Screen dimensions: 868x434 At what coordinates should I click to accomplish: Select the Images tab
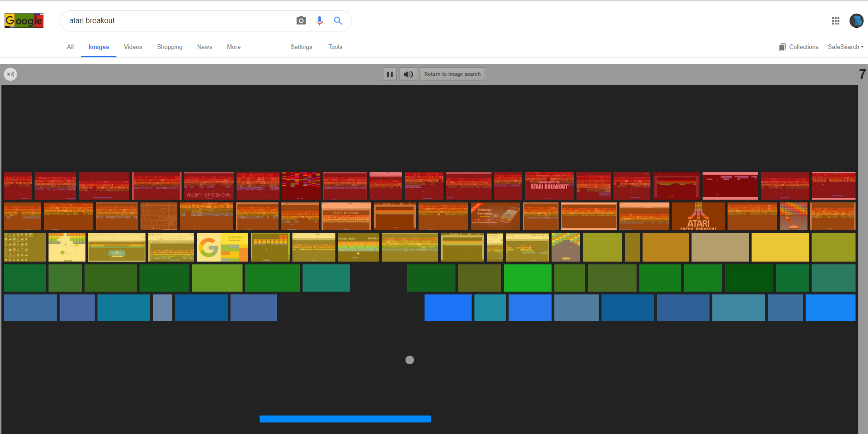[99, 47]
